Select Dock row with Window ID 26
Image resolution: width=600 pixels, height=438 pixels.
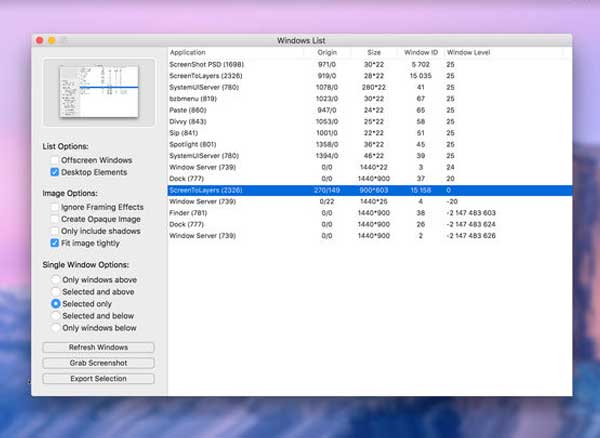tap(370, 225)
